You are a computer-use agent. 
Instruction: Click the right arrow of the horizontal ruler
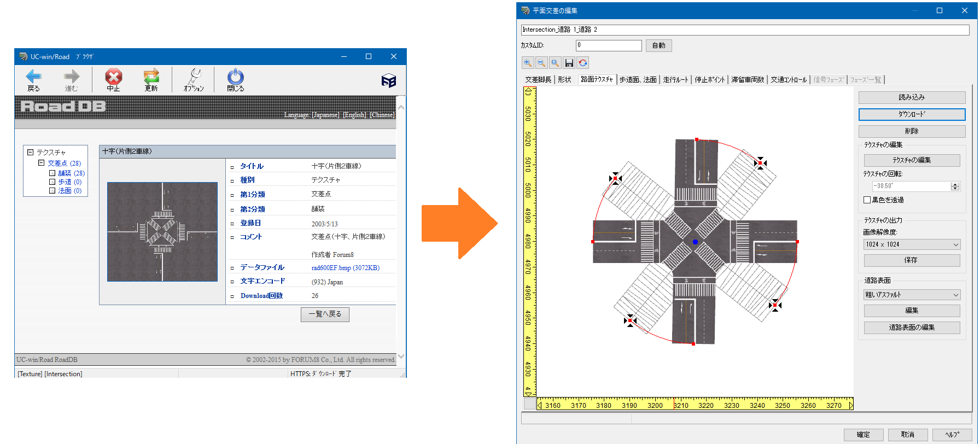click(851, 405)
